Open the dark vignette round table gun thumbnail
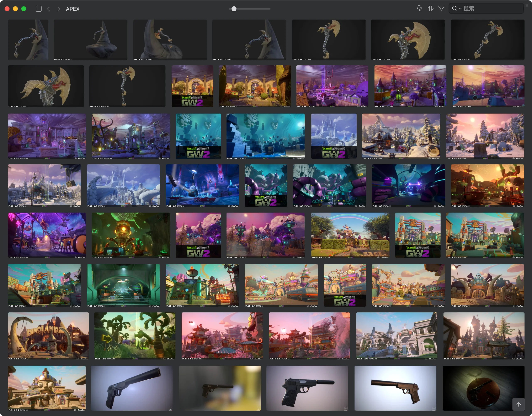 tap(484, 388)
